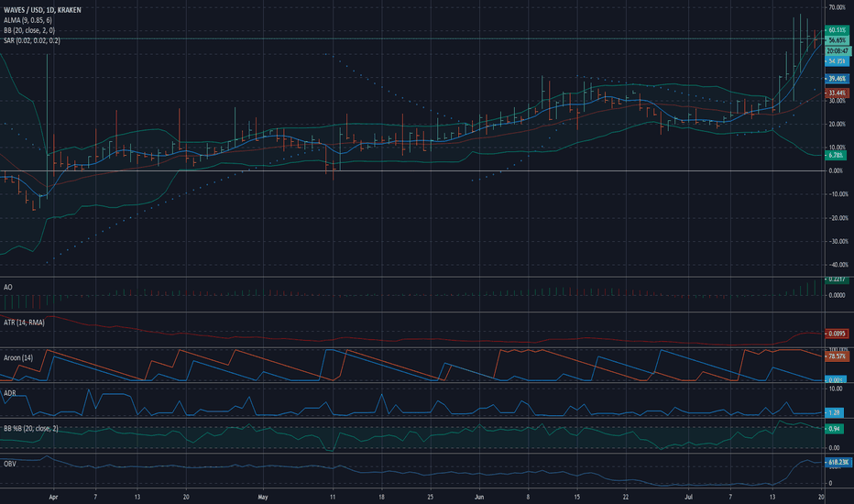Click the Aroon (14) pane label

coord(18,358)
